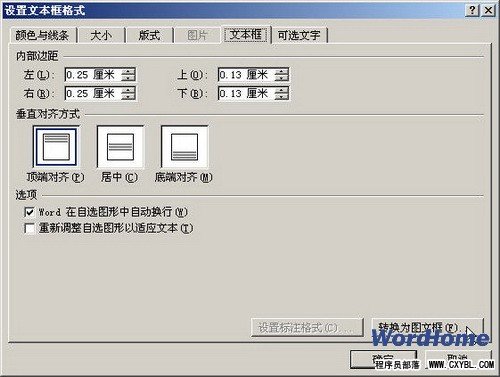This screenshot has height=377, width=500.
Task: Decrease the left margin (左) spinner down
Action: (x=128, y=78)
